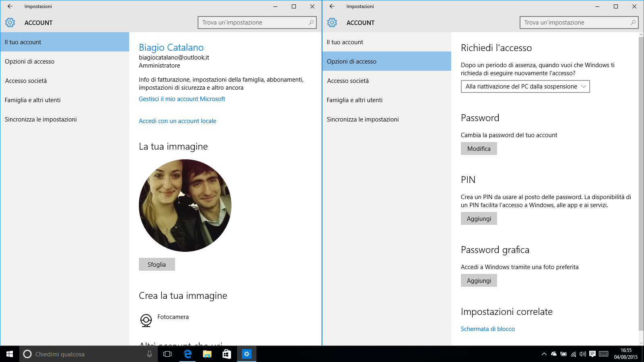The width and height of the screenshot is (644, 362).
Task: Click the volume icon in the tray
Action: coord(582,354)
